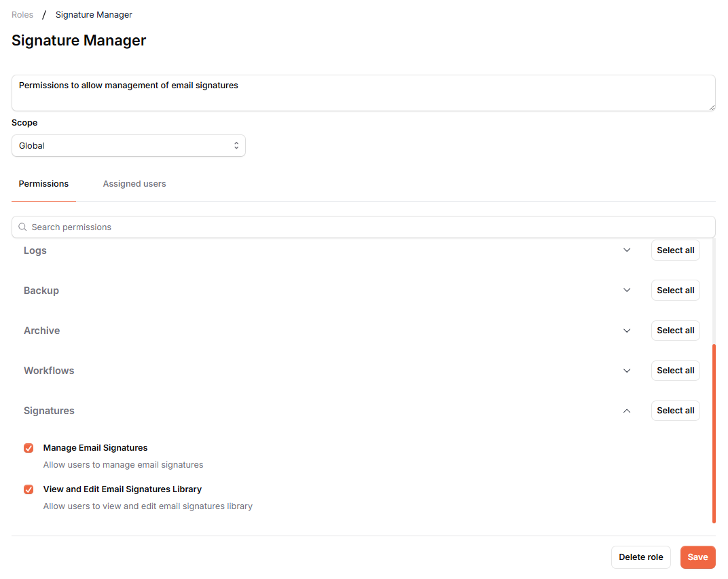728x579 pixels.
Task: Click the Archive section heading
Action: click(x=42, y=331)
